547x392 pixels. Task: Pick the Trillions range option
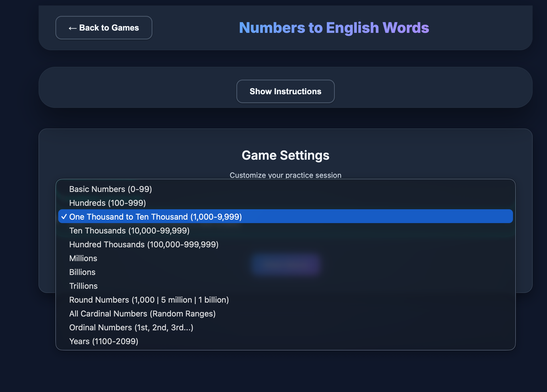84,286
